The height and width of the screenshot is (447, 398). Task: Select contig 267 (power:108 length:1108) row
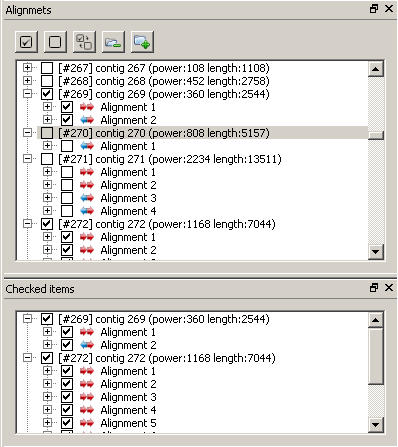click(x=164, y=68)
